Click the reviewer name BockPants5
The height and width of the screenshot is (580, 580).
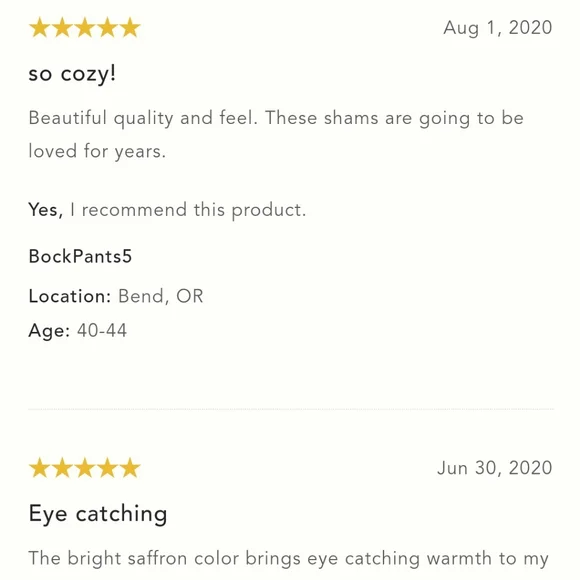pos(80,256)
